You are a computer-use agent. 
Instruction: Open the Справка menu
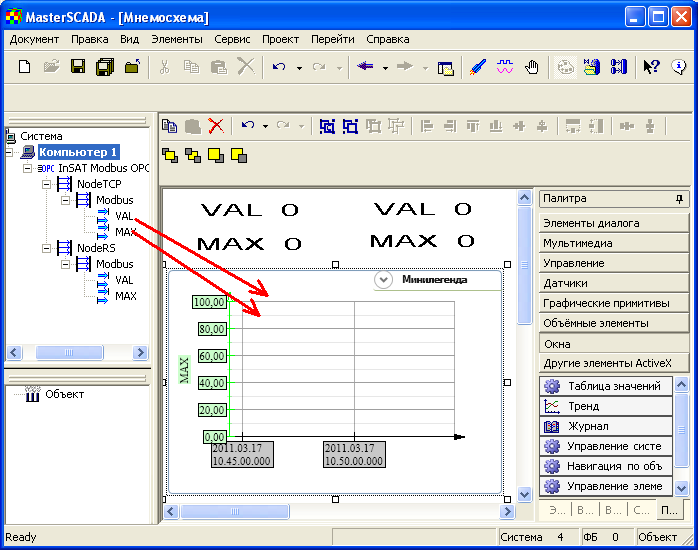tap(388, 40)
